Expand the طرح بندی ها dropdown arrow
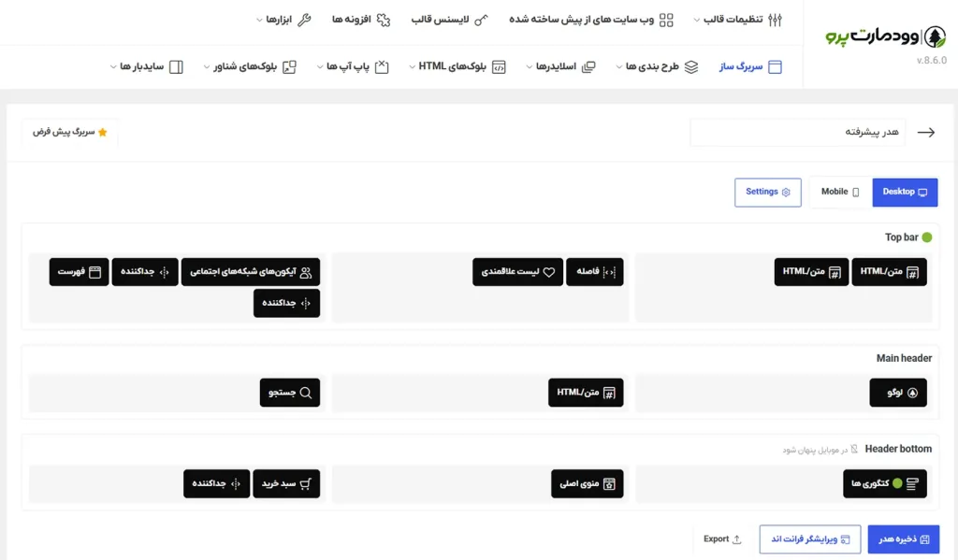 click(x=619, y=66)
